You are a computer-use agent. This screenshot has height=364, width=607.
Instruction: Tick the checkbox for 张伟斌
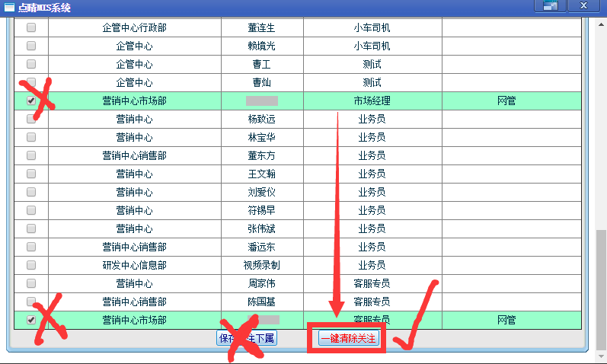tap(31, 228)
